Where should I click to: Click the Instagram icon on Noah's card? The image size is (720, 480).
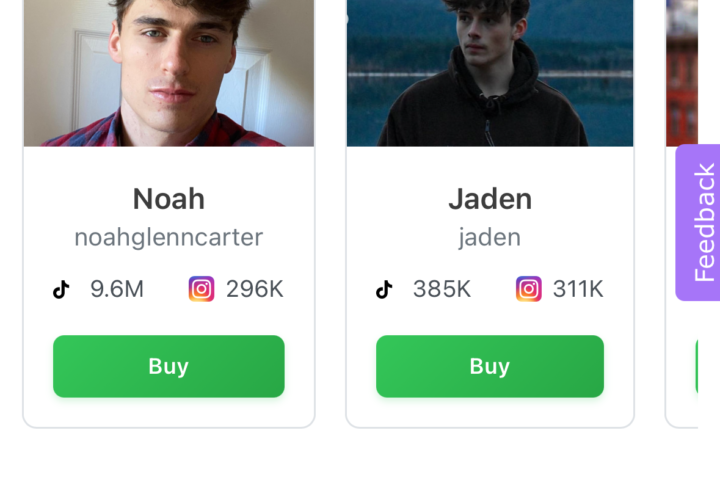(x=201, y=289)
